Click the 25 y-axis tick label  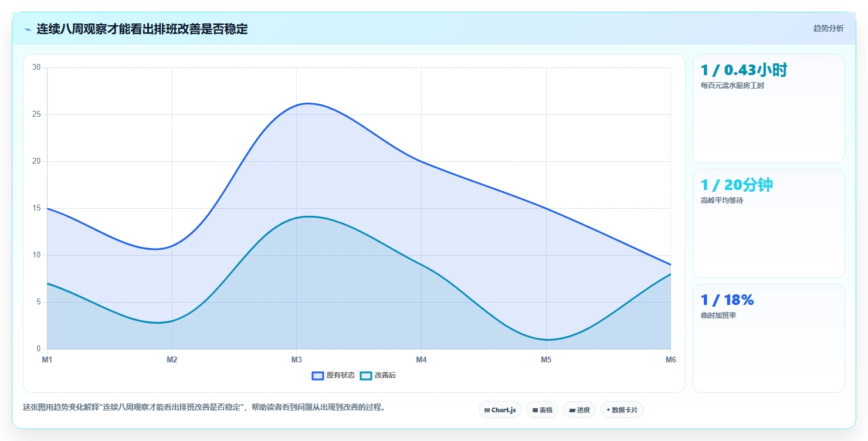(36, 114)
